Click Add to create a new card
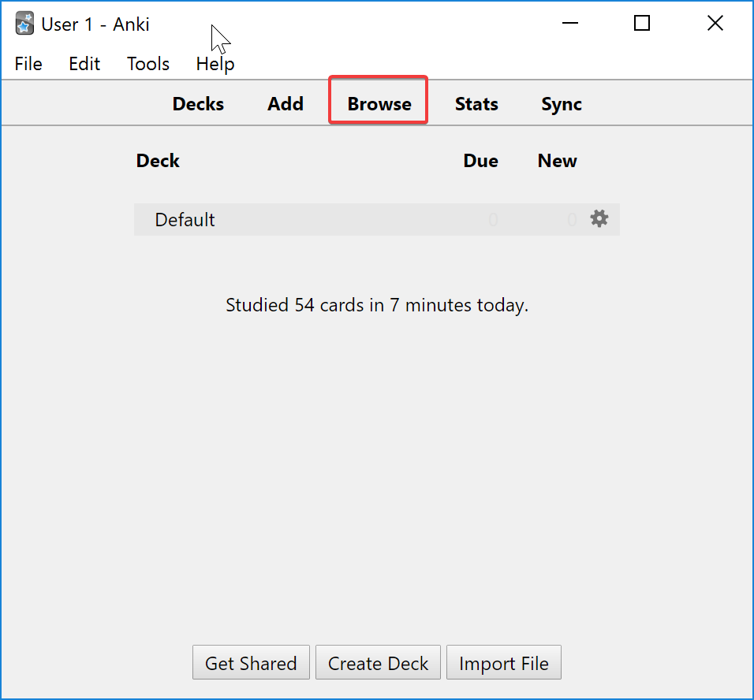This screenshot has height=700, width=754. coord(286,104)
